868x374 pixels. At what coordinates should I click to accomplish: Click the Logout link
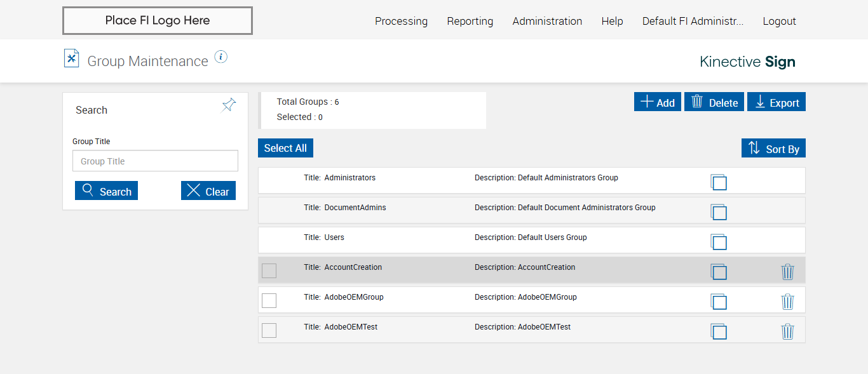click(x=779, y=21)
